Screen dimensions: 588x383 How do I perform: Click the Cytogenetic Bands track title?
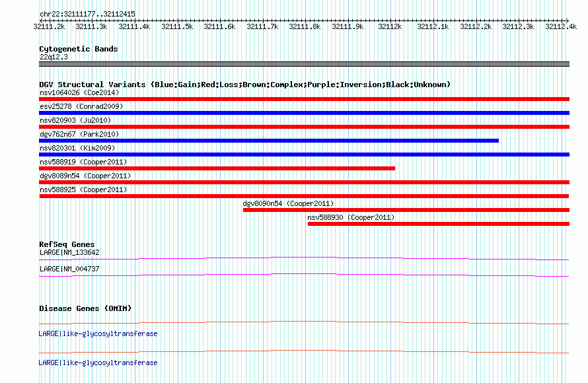point(79,49)
